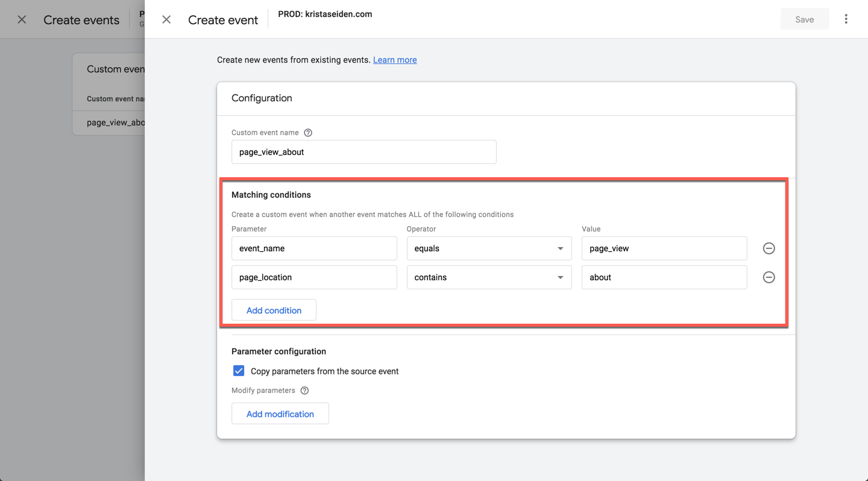Click the Add modification button

280,414
